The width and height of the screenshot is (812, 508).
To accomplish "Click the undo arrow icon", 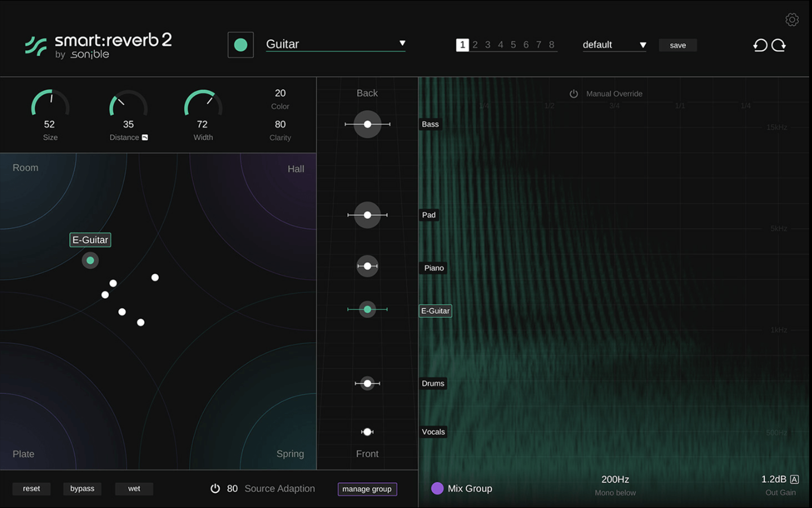I will point(760,44).
